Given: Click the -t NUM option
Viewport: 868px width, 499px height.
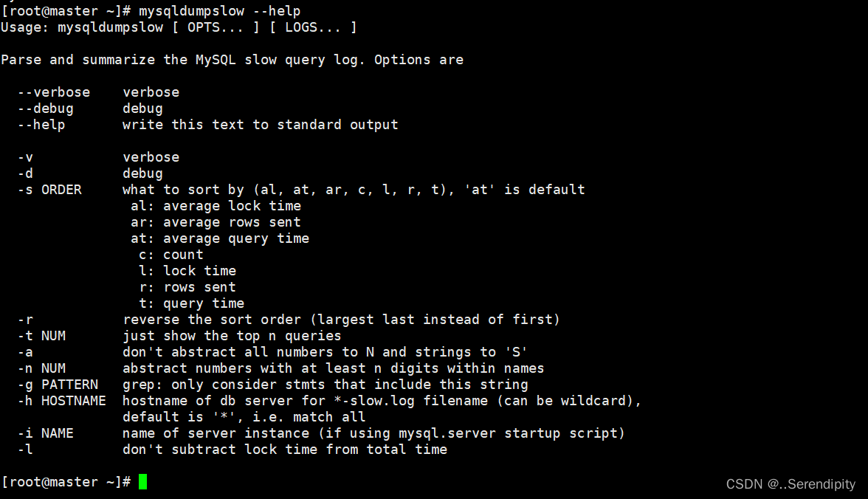Looking at the screenshot, I should click(x=41, y=336).
